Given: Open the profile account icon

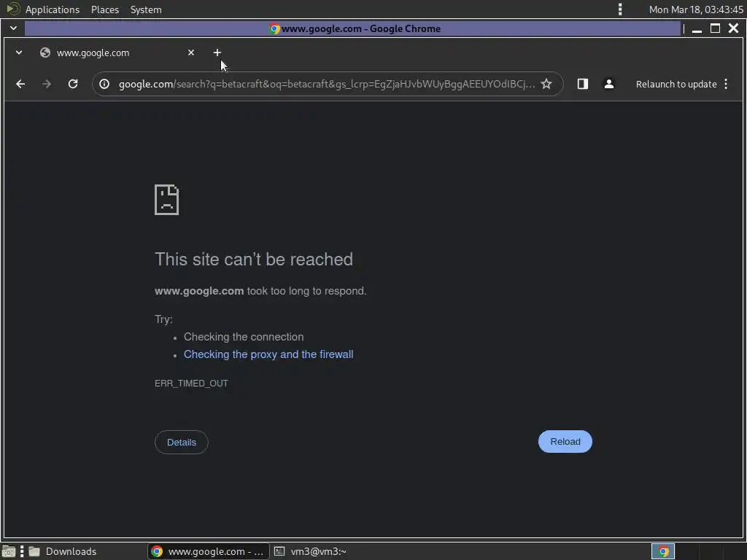Looking at the screenshot, I should (x=609, y=85).
